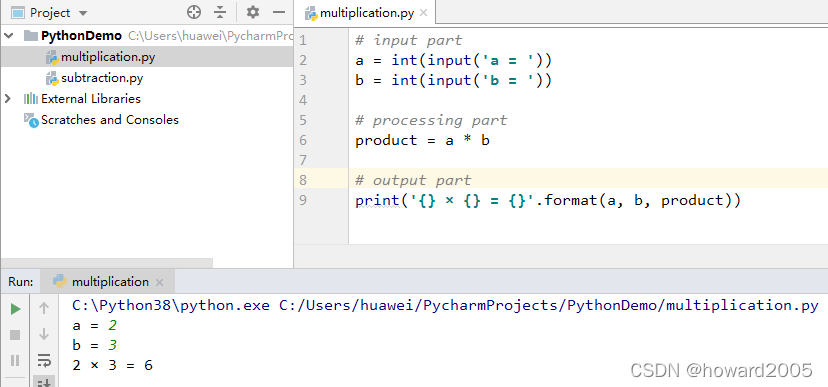The width and height of the screenshot is (828, 387).
Task: Stop the running process
Action: point(15,335)
